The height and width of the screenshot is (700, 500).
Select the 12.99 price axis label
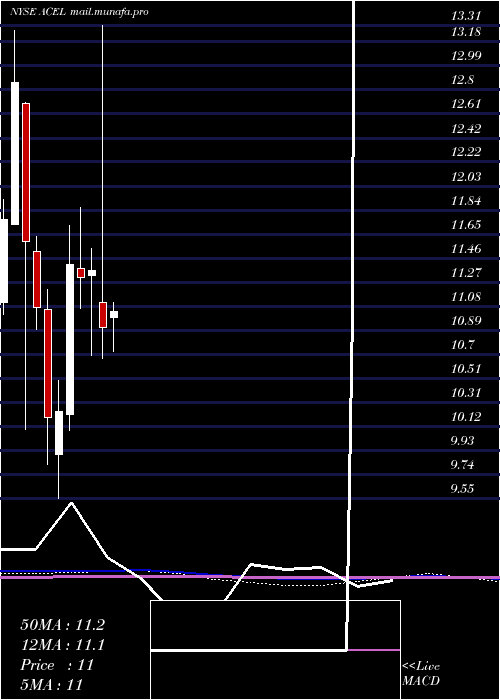466,56
